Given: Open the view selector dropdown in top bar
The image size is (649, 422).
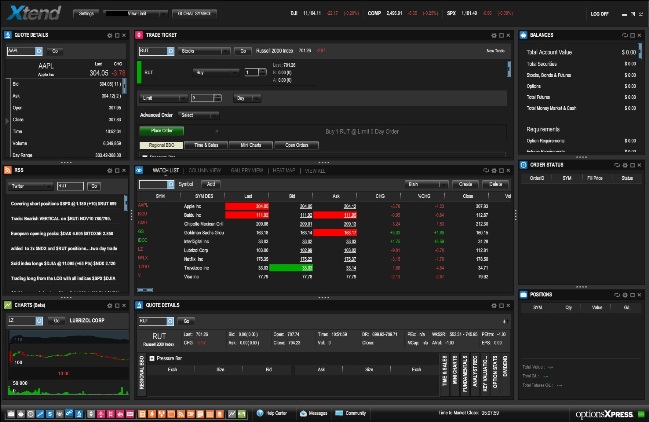Looking at the screenshot, I should click(135, 14).
